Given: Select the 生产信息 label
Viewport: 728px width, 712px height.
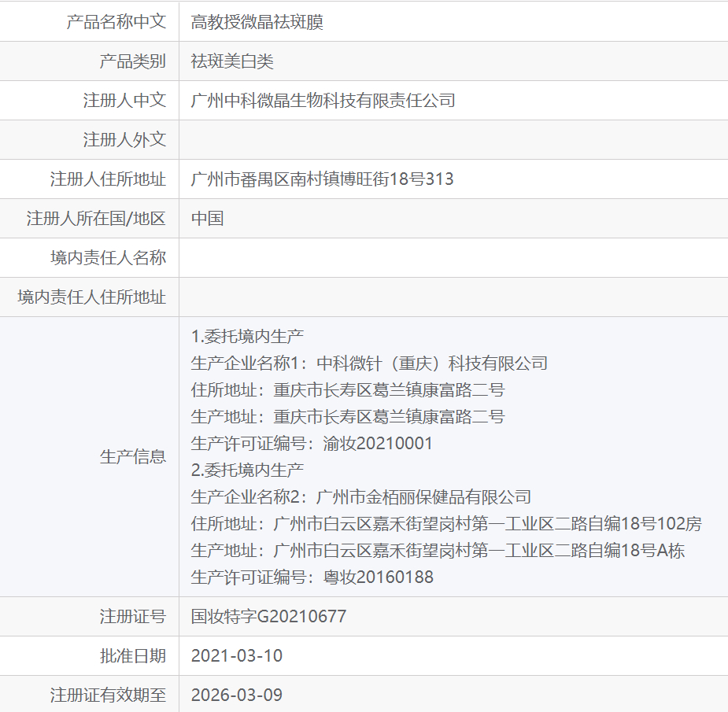Looking at the screenshot, I should pyautogui.click(x=133, y=457).
